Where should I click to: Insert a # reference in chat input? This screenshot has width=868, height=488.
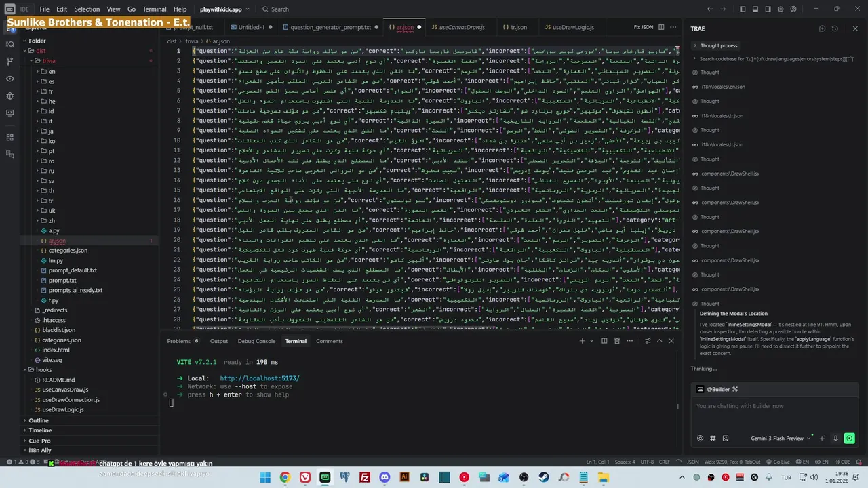pos(713,439)
